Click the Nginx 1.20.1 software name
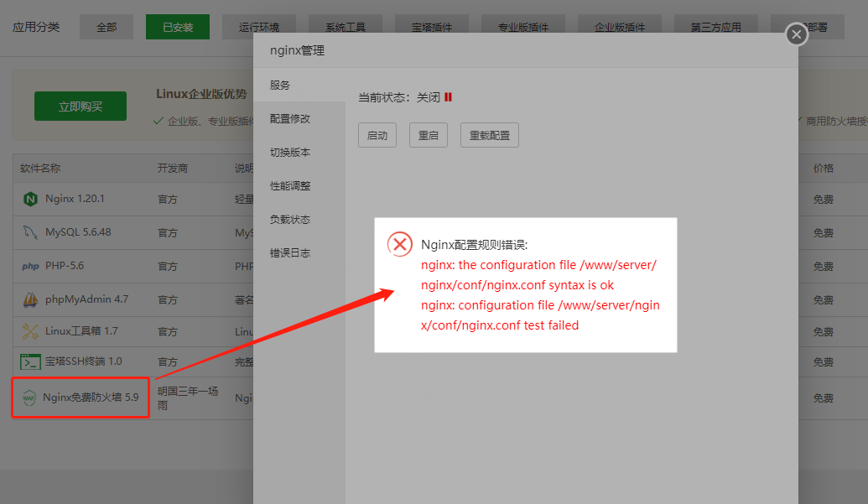 tap(75, 199)
